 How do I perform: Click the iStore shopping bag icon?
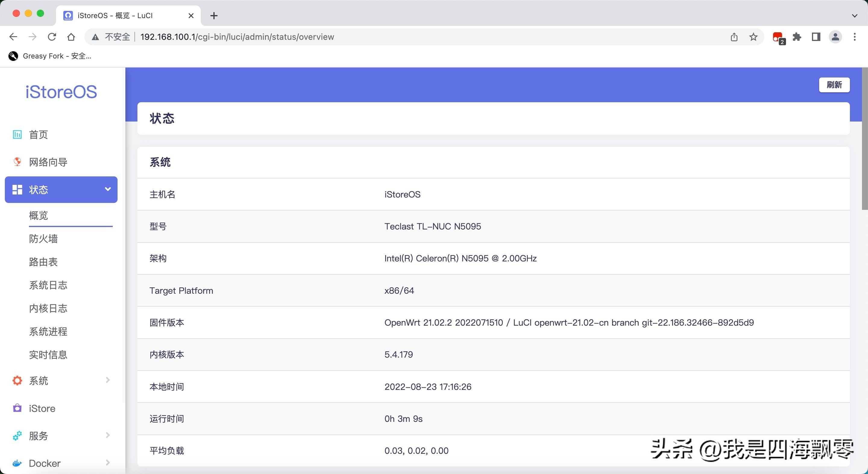(x=17, y=408)
